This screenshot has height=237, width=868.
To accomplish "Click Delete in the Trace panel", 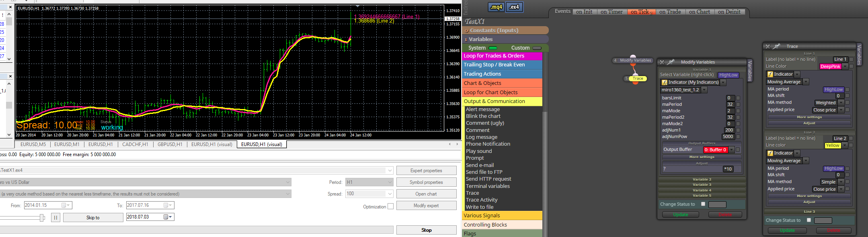I will 833,231.
